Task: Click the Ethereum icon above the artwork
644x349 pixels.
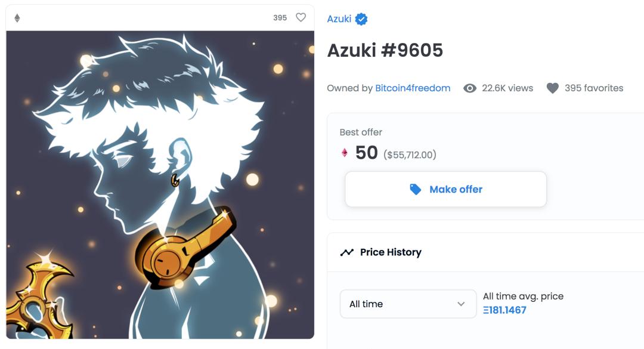Action: pyautogui.click(x=17, y=18)
